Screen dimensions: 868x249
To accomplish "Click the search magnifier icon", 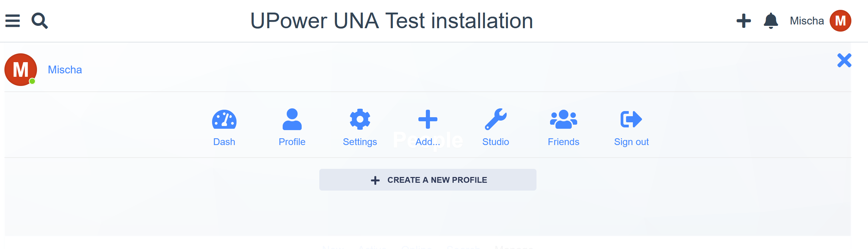I will coord(40,21).
